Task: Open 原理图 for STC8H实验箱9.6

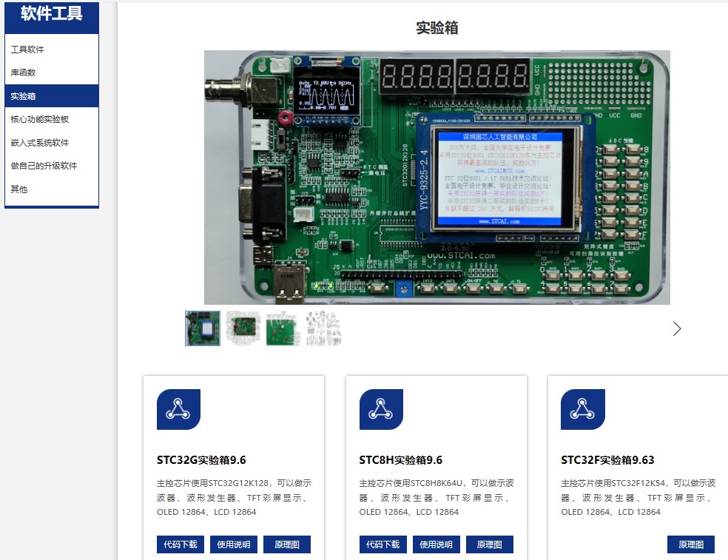Action: click(489, 544)
